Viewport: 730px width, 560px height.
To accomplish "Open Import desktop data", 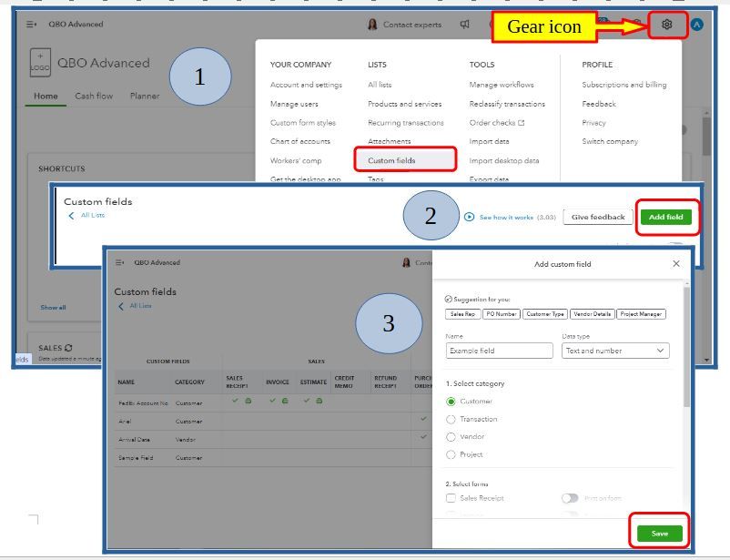I will 503,160.
